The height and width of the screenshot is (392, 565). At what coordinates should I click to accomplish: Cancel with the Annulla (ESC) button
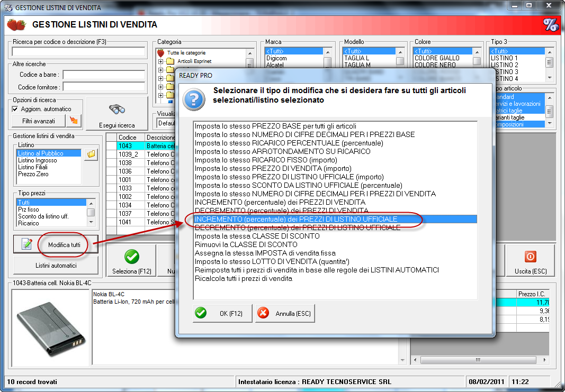[285, 313]
